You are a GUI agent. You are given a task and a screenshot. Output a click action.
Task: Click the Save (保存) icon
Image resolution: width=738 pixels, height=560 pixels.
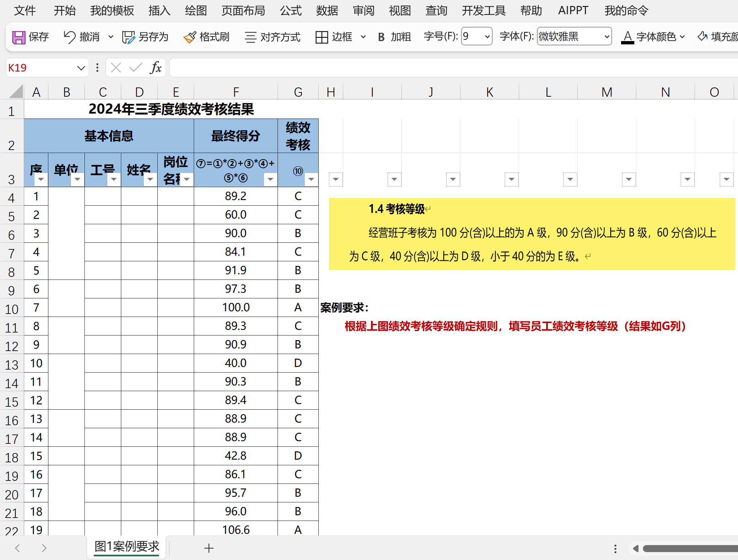pos(19,37)
